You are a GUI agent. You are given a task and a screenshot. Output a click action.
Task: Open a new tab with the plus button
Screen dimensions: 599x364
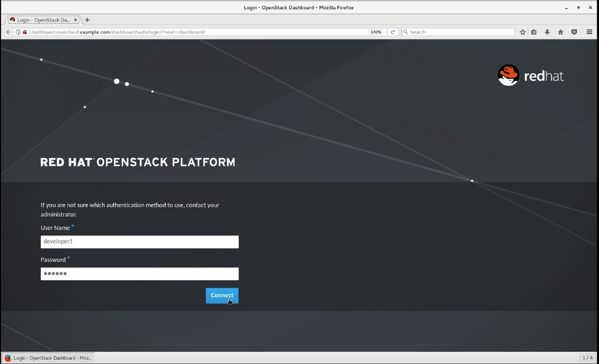pyautogui.click(x=87, y=20)
